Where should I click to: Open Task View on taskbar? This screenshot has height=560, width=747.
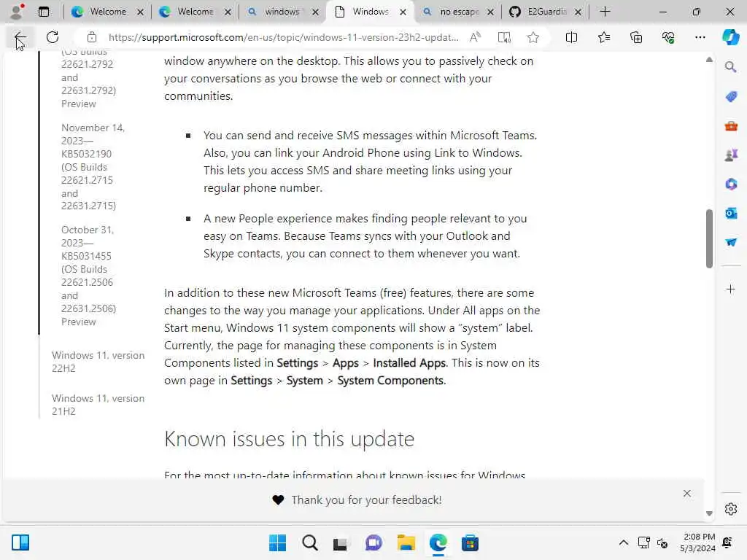click(341, 542)
